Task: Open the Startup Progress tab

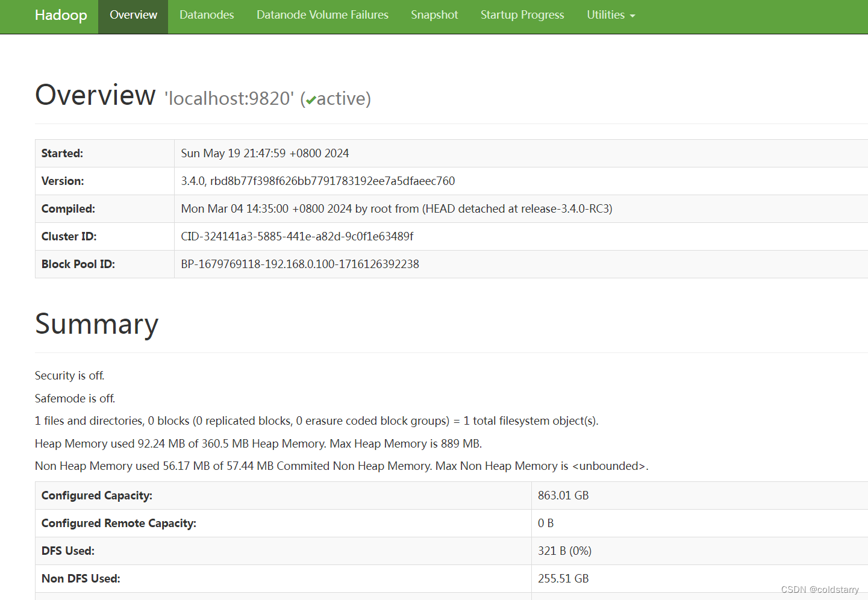Action: tap(522, 15)
